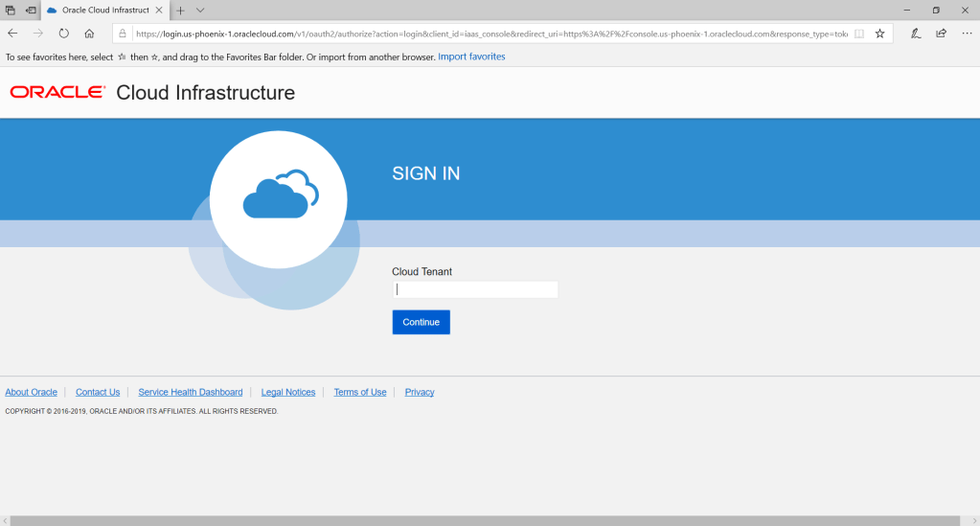Select the Oracle Cloud Infrastructure tab
The width and height of the screenshot is (980, 526).
[x=103, y=10]
